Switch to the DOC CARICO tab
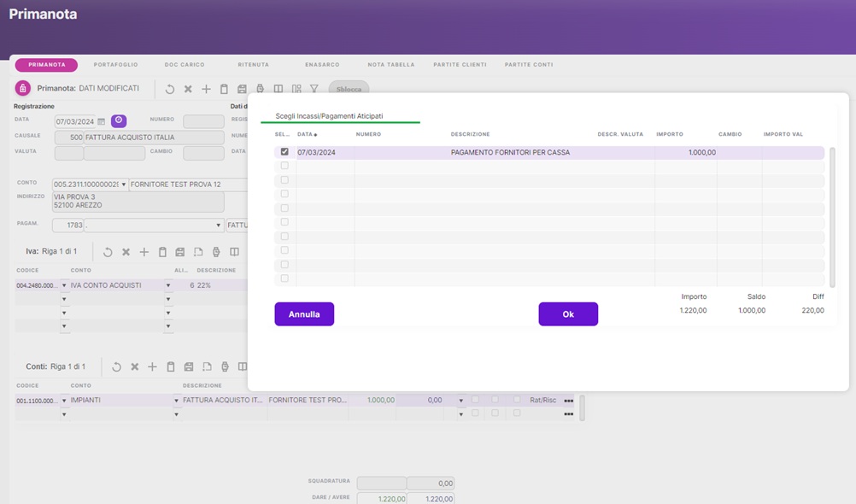 (x=185, y=65)
